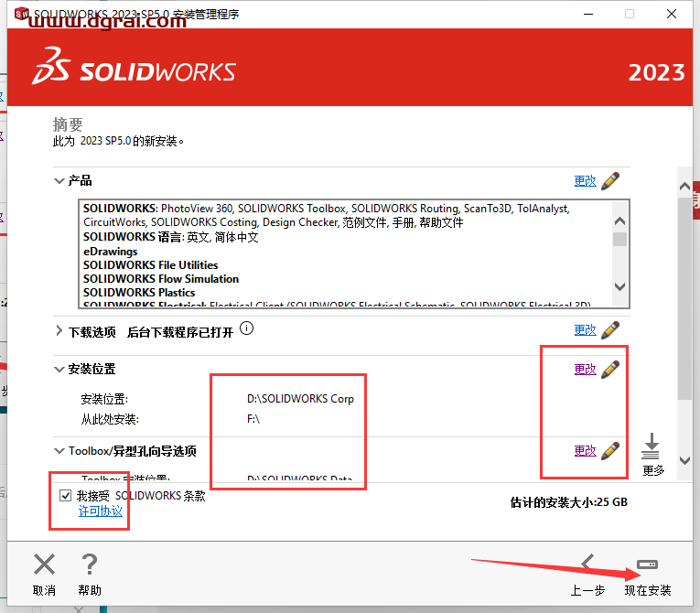Click the pencil icon beside 下载选项 section
This screenshot has height=613, width=700.
610,330
